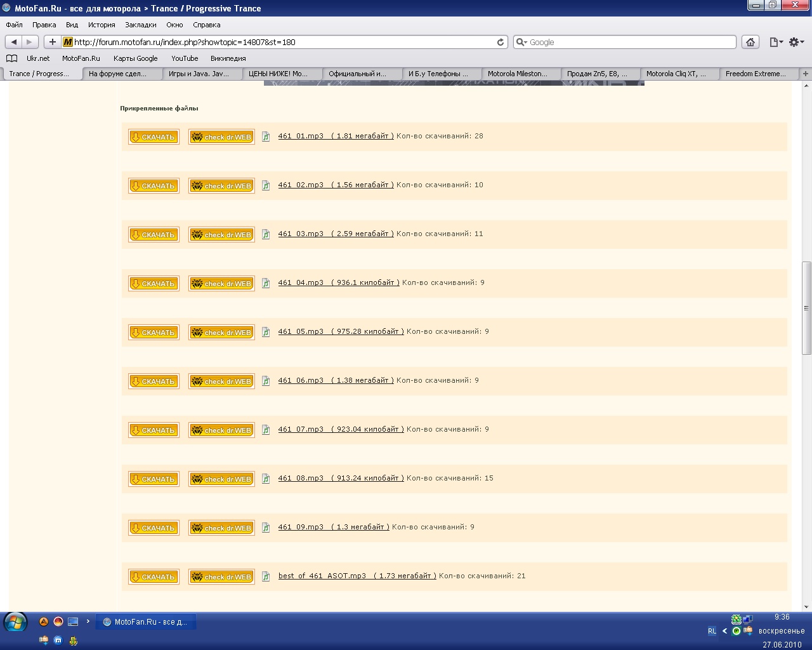This screenshot has width=812, height=650.
Task: Switch to the ЦЕНЫ НИЖЕ! tab
Action: (x=282, y=74)
